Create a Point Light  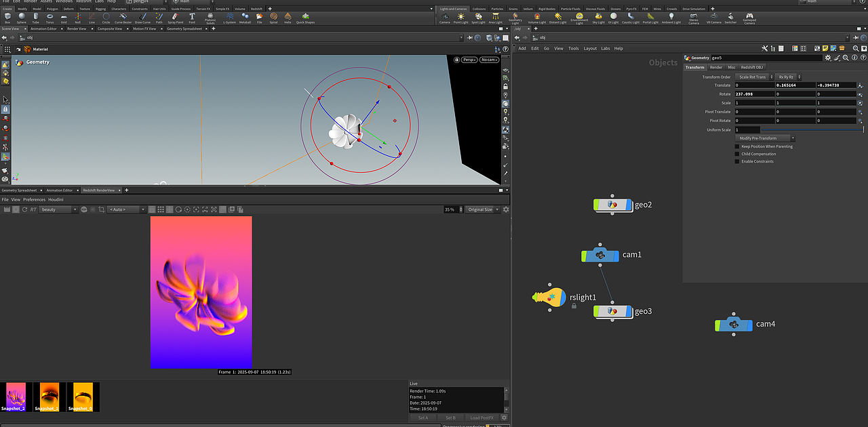[x=461, y=18]
